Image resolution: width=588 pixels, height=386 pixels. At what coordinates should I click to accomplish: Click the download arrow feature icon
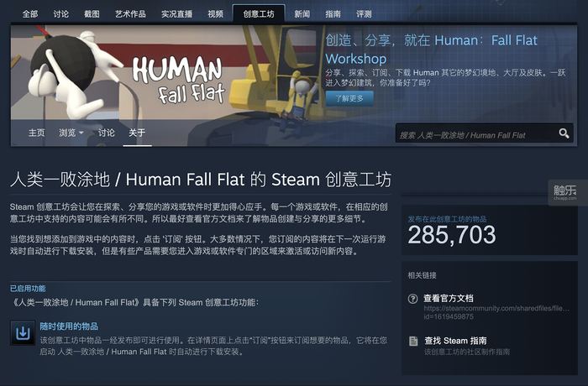(23, 333)
